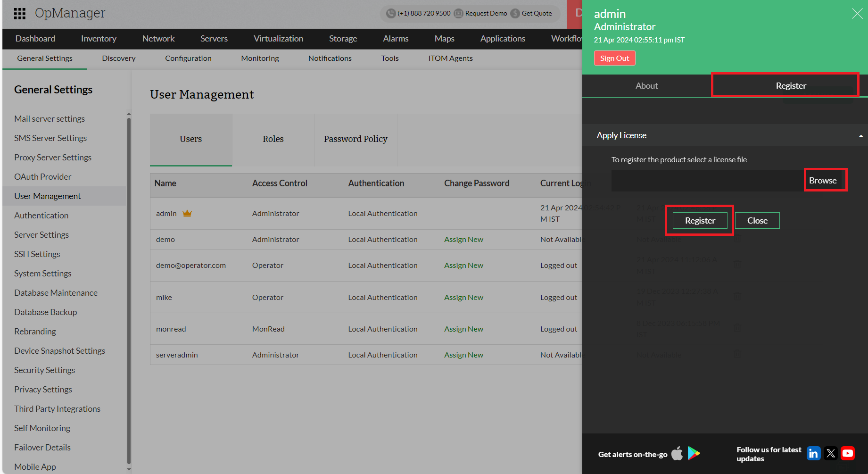
Task: Click Assign New for user monread
Action: click(463, 329)
